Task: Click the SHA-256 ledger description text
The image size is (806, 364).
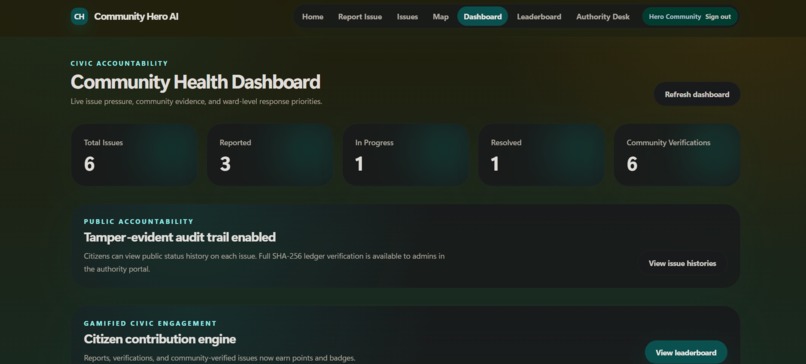Action: coord(264,262)
